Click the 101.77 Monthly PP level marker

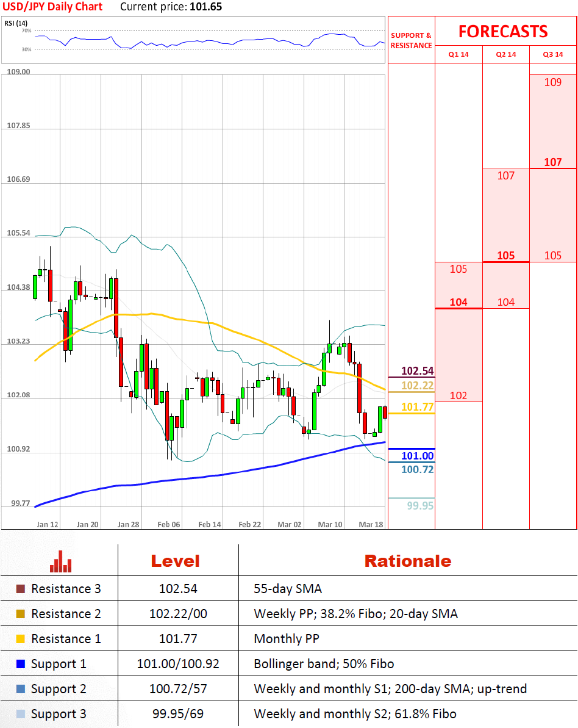[x=418, y=407]
